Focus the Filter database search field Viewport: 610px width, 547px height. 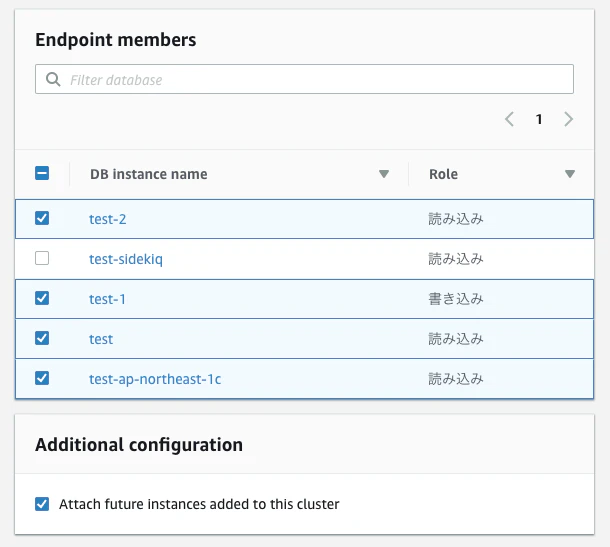pyautogui.click(x=304, y=79)
